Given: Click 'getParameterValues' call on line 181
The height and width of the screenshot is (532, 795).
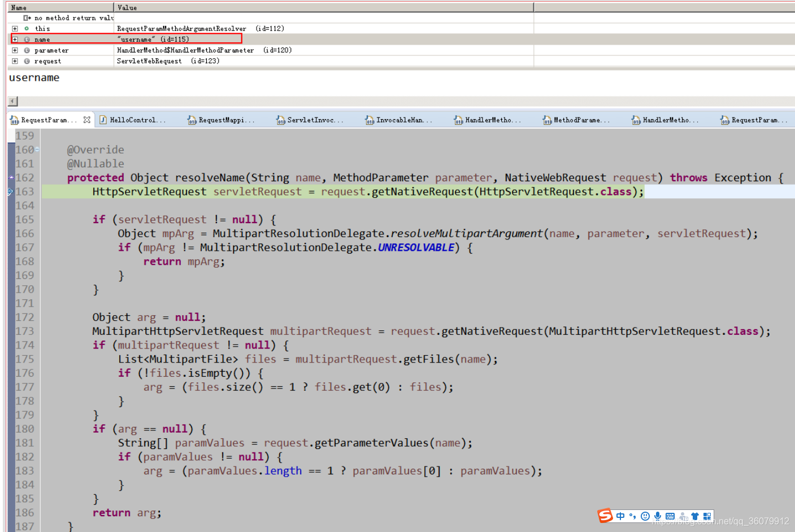Looking at the screenshot, I should click(372, 443).
